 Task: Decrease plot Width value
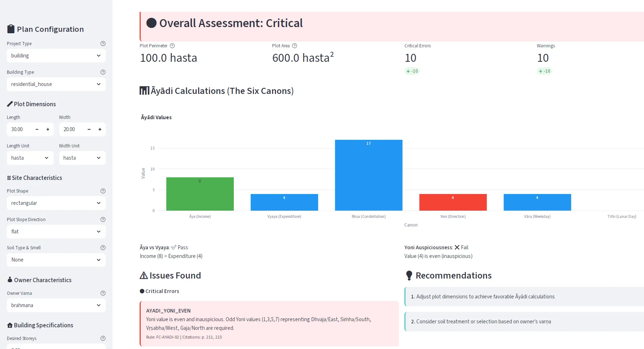click(89, 129)
